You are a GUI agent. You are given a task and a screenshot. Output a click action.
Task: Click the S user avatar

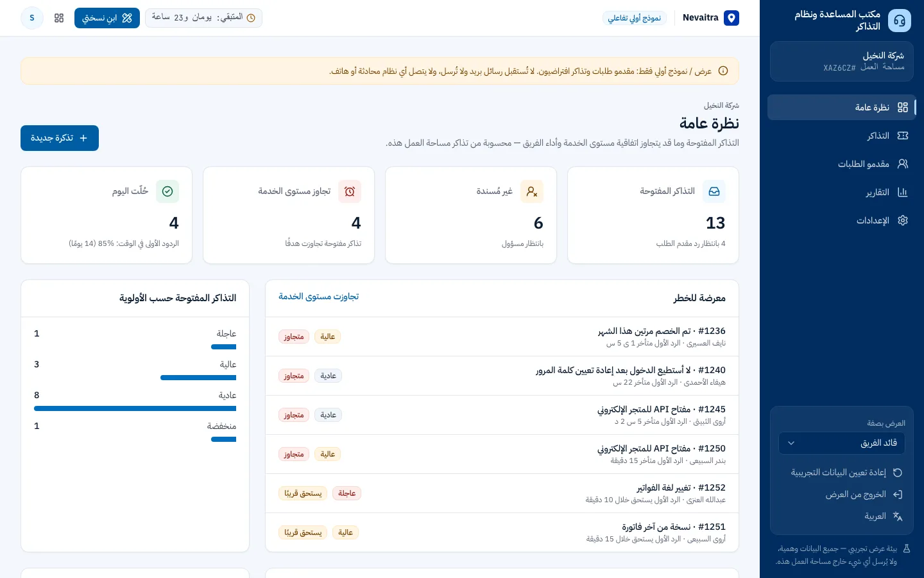[x=32, y=18]
